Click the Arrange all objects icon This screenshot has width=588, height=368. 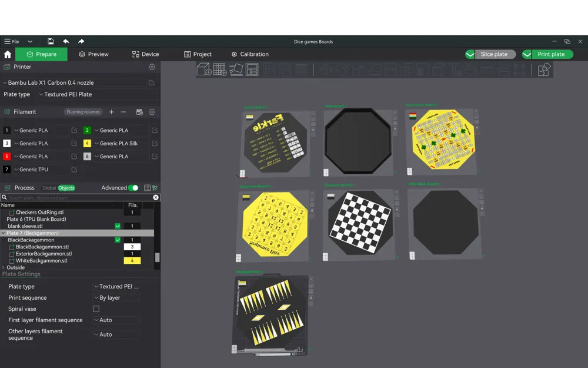(x=252, y=70)
